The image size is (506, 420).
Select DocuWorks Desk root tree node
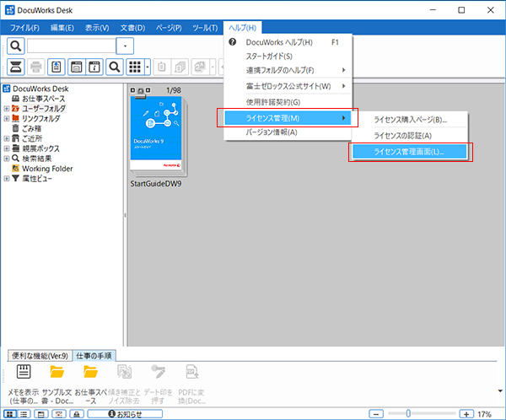(x=40, y=89)
